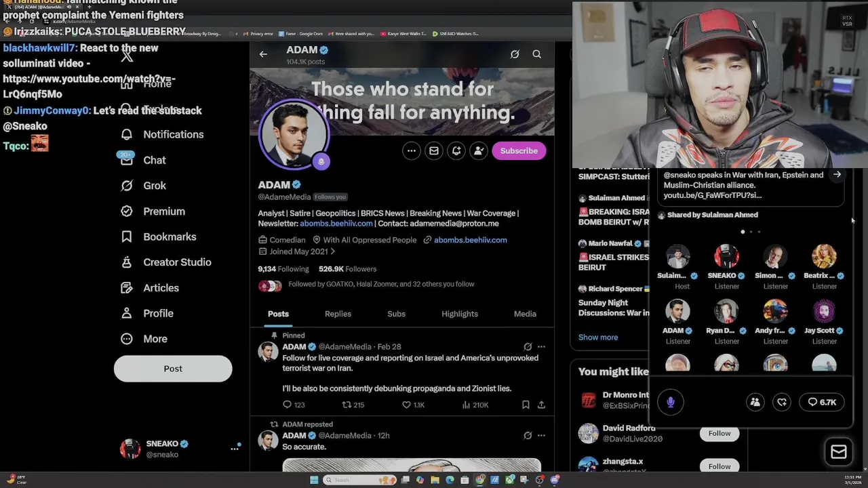
Task: Follow zhangsta.x
Action: pos(719,466)
